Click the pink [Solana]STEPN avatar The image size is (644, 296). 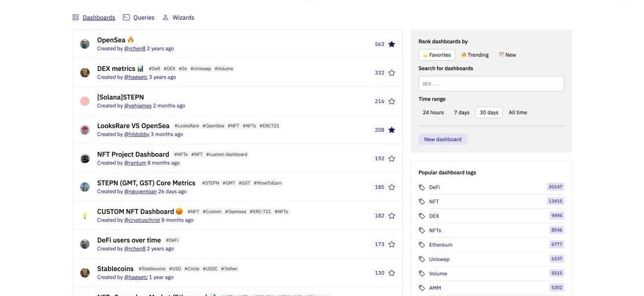[x=85, y=101]
